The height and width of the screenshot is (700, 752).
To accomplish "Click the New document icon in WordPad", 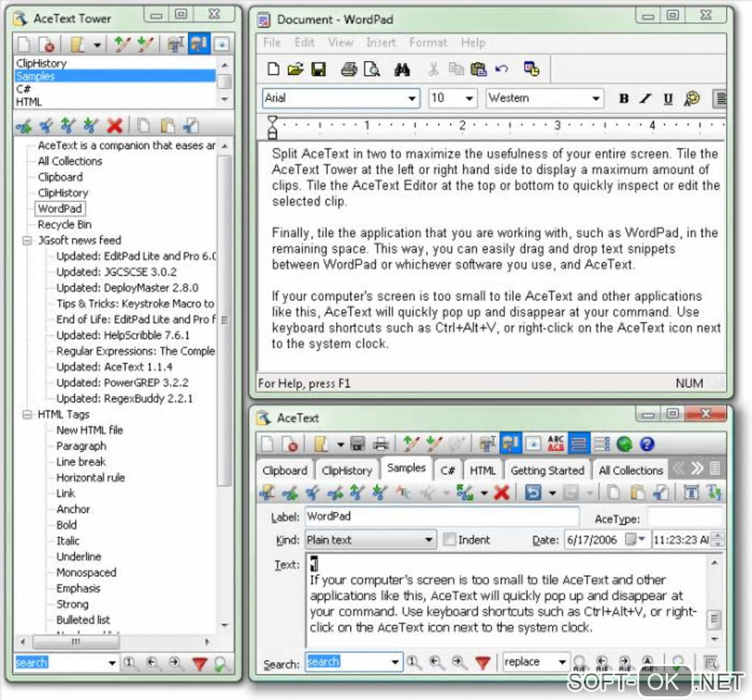I will [273, 69].
